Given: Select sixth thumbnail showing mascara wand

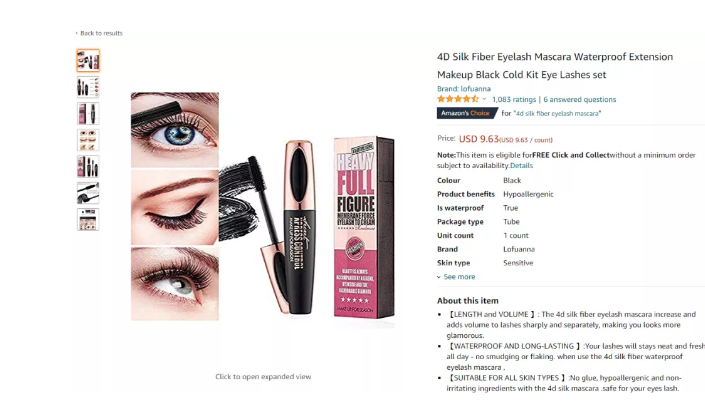Looking at the screenshot, I should tap(88, 193).
